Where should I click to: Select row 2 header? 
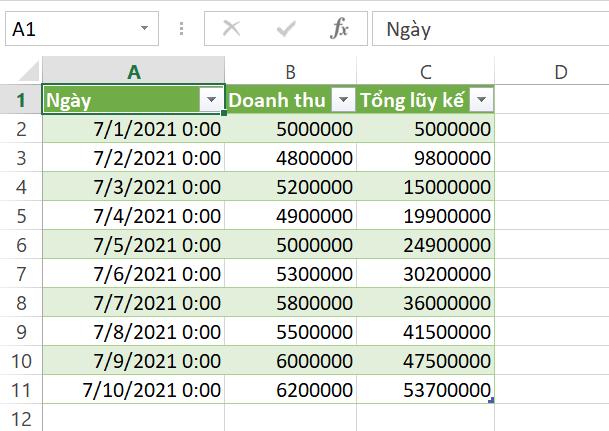[21, 129]
